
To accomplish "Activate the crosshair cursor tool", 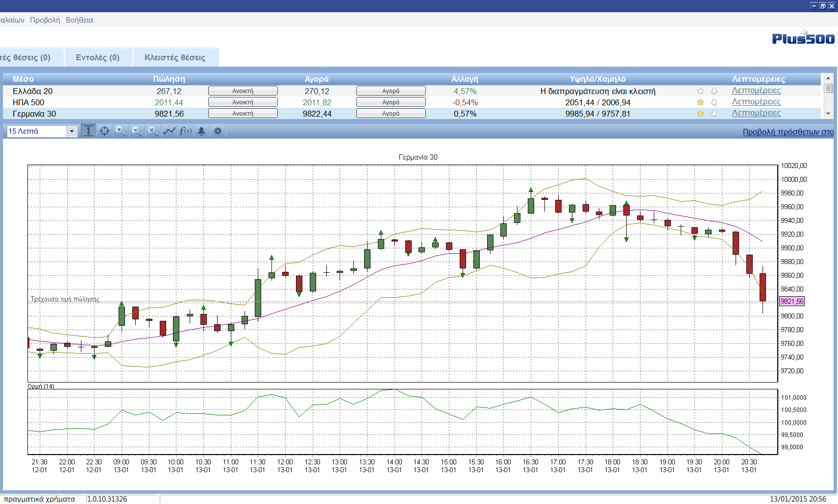I will coord(104,131).
